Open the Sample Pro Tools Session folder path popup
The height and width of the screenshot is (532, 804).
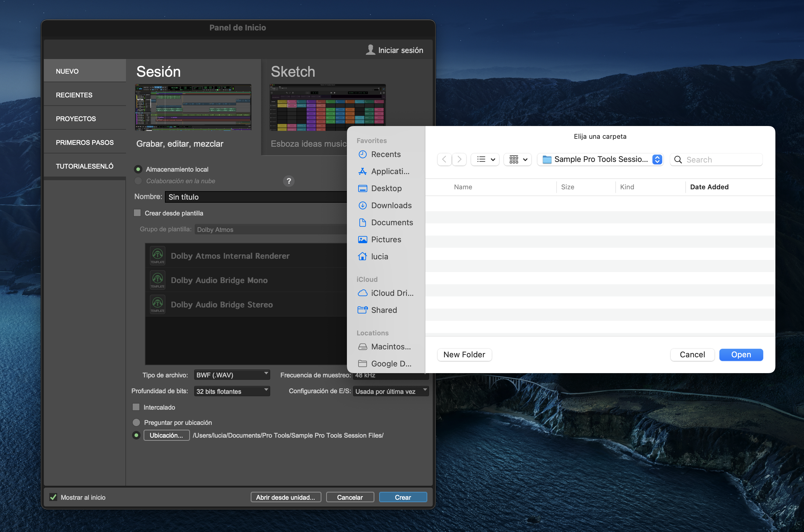(x=600, y=159)
